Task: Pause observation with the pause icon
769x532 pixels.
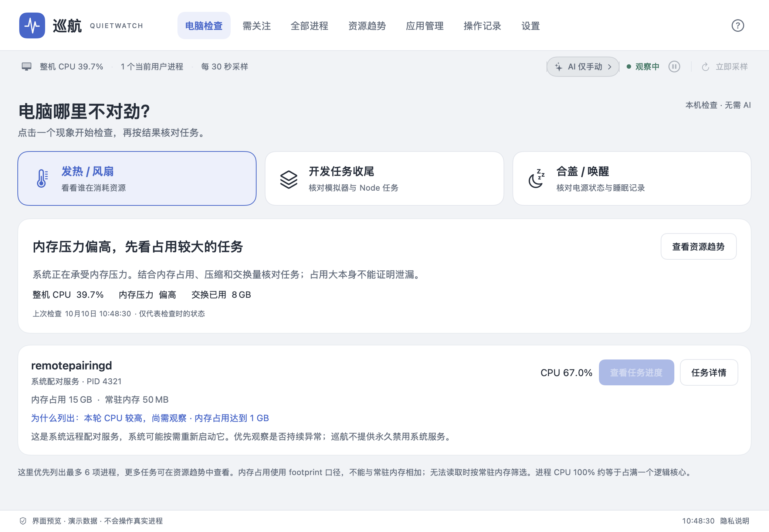Action: click(x=674, y=66)
